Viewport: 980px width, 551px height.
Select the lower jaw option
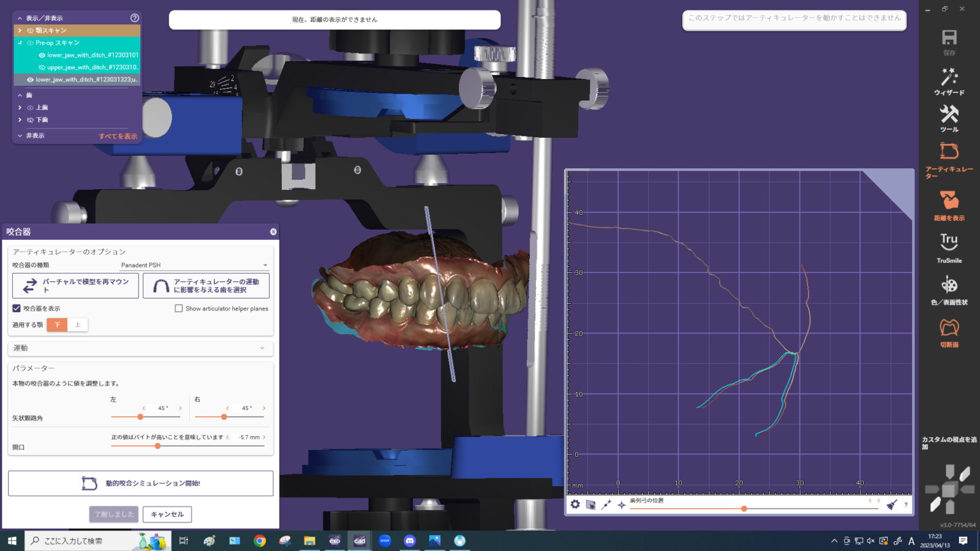coord(57,325)
